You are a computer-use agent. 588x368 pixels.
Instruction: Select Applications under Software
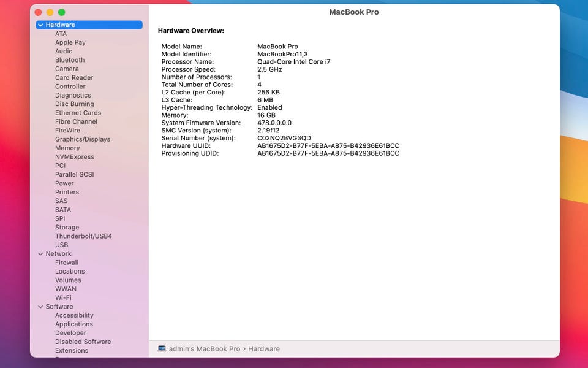coord(74,324)
